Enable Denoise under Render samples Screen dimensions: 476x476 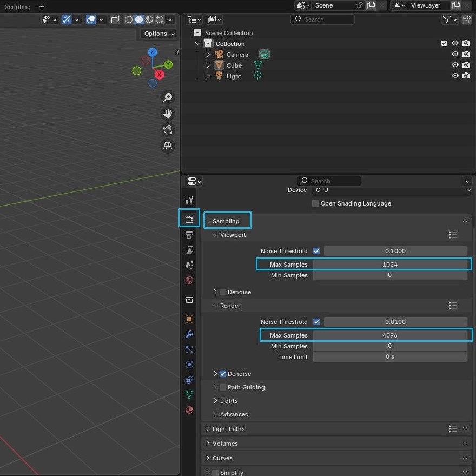pyautogui.click(x=224, y=373)
